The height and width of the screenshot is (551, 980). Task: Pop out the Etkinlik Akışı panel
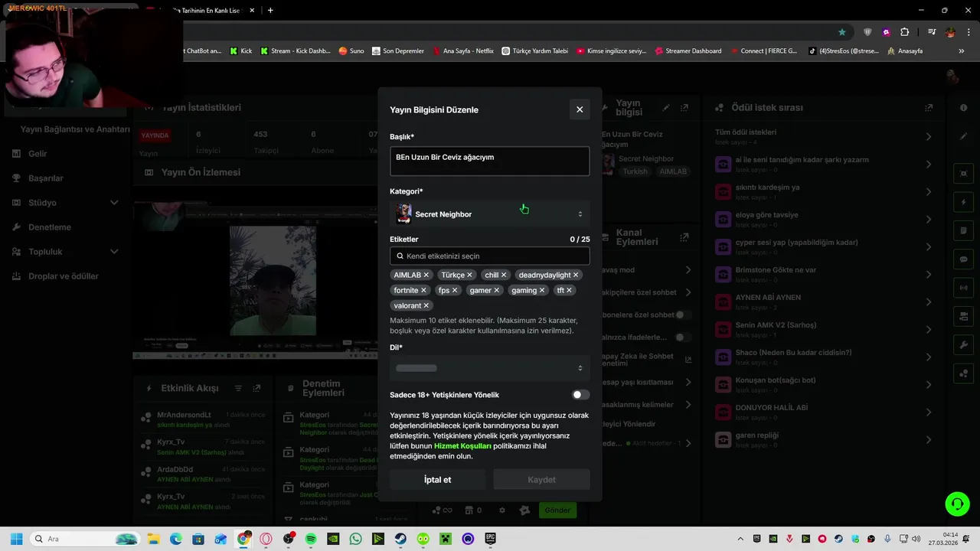[257, 389]
